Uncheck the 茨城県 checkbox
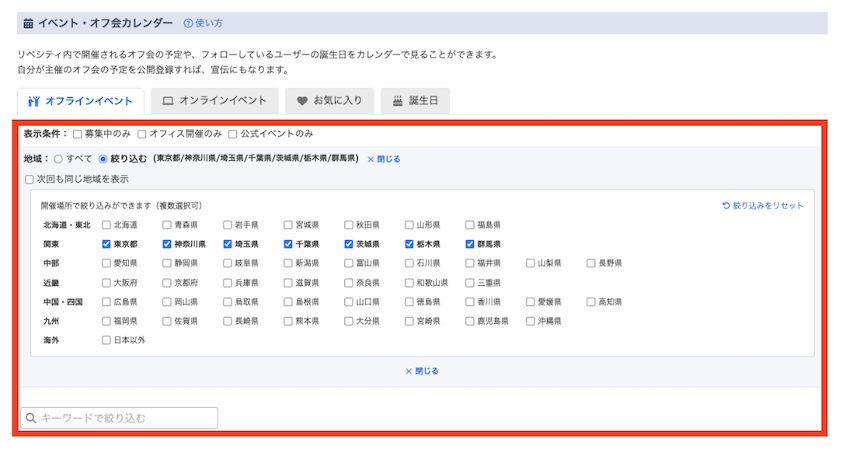 [348, 244]
